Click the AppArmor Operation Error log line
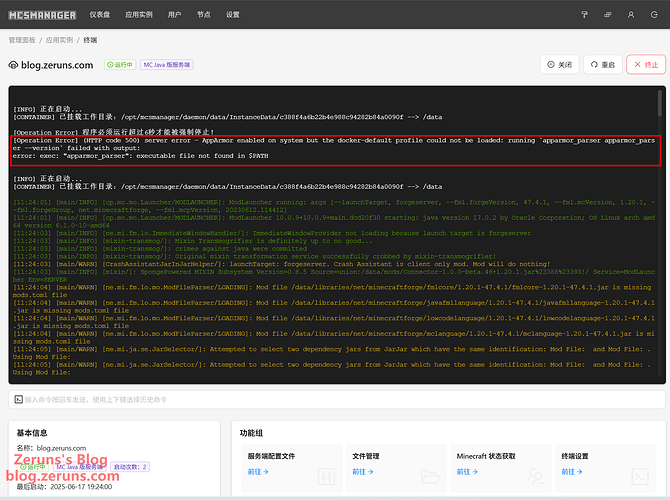670x500 pixels. tap(334, 148)
